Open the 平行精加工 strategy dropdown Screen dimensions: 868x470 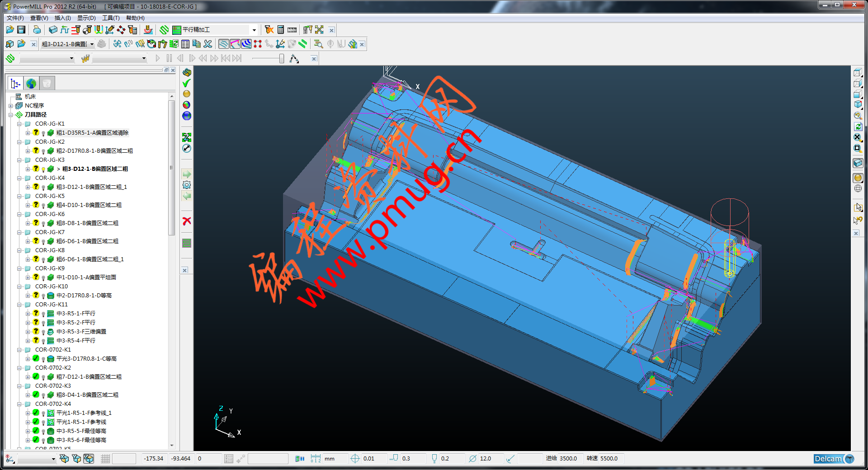(x=254, y=30)
